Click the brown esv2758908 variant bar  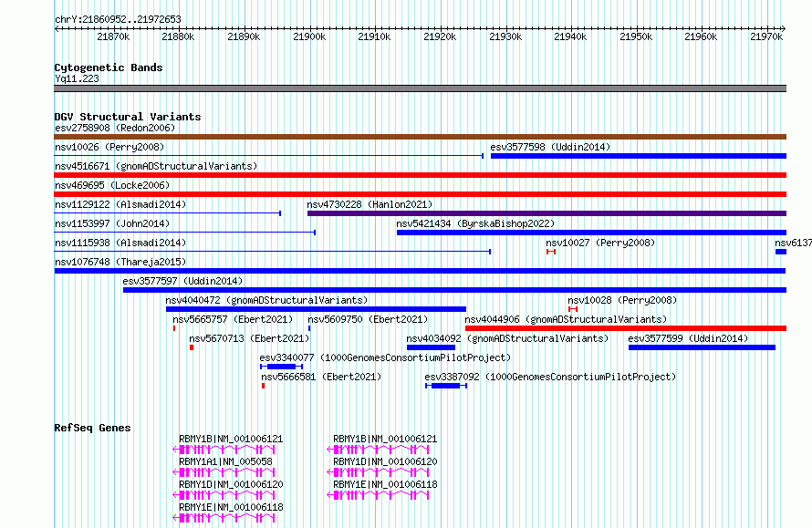pyautogui.click(x=420, y=137)
